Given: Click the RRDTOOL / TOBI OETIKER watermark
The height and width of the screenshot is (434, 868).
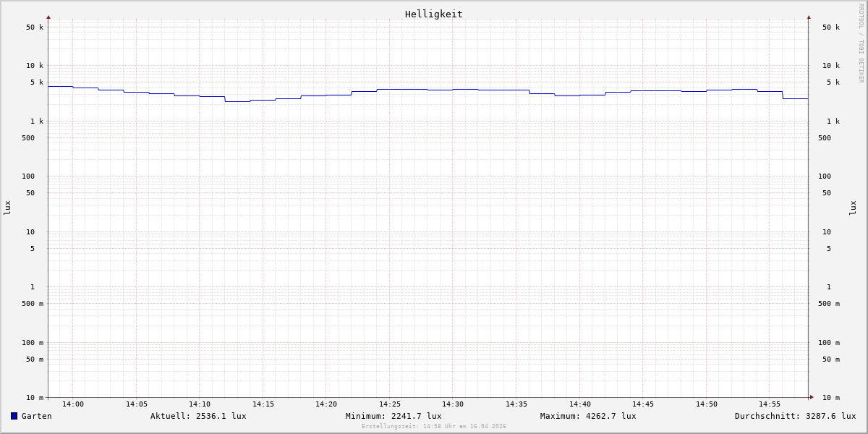Looking at the screenshot, I should click(861, 43).
